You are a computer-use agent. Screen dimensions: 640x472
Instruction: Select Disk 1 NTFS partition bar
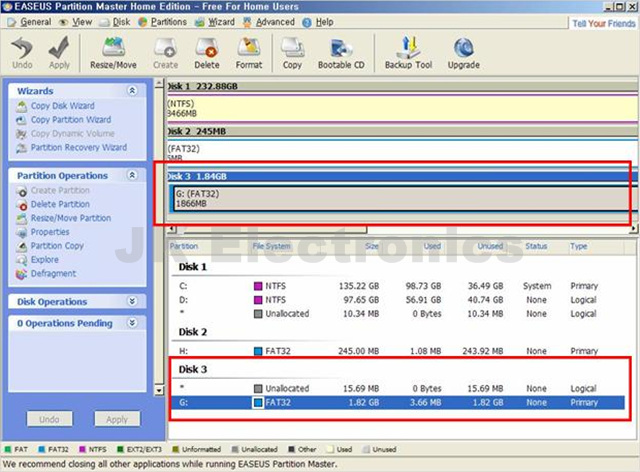click(402, 109)
